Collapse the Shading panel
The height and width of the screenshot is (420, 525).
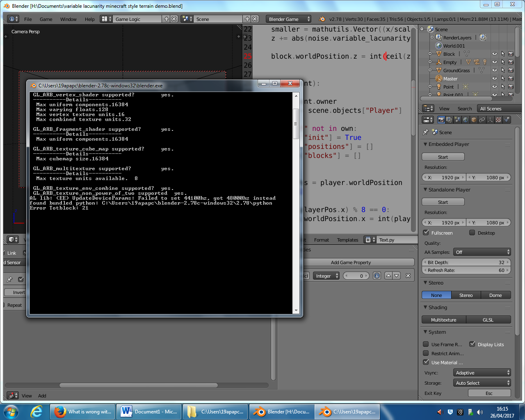425,308
